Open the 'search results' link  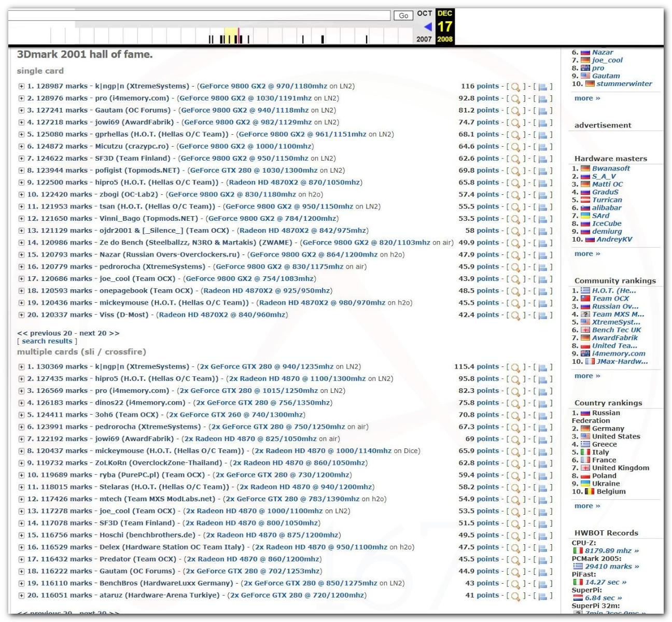click(47, 341)
